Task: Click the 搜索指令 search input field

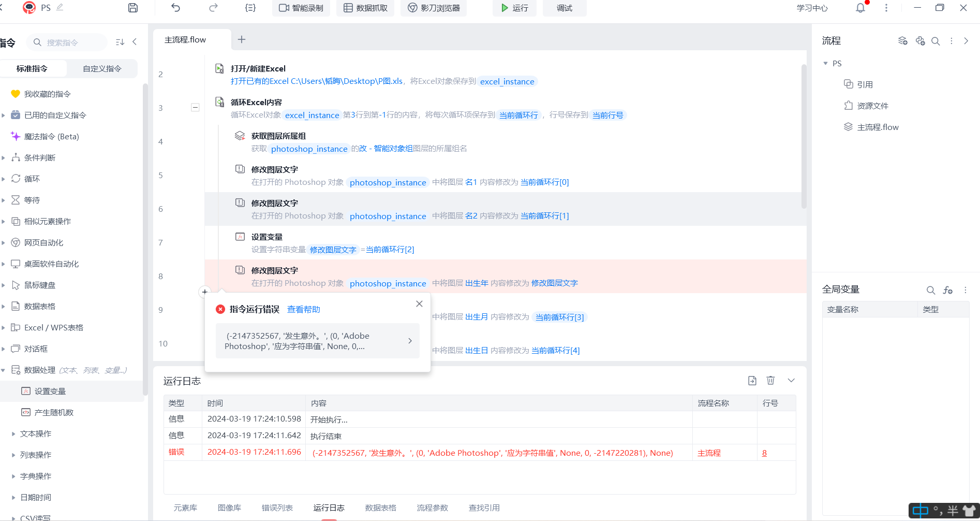Action: pos(72,42)
